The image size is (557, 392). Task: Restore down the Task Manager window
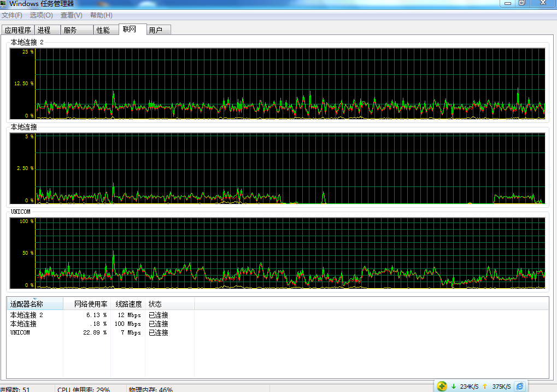point(522,3)
